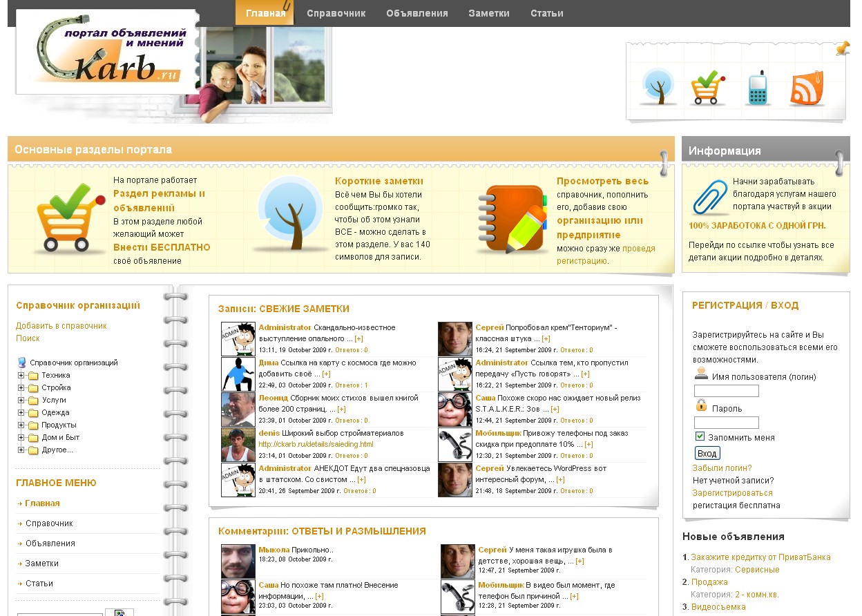
Task: Open the Сервисные category link
Action: click(x=757, y=570)
